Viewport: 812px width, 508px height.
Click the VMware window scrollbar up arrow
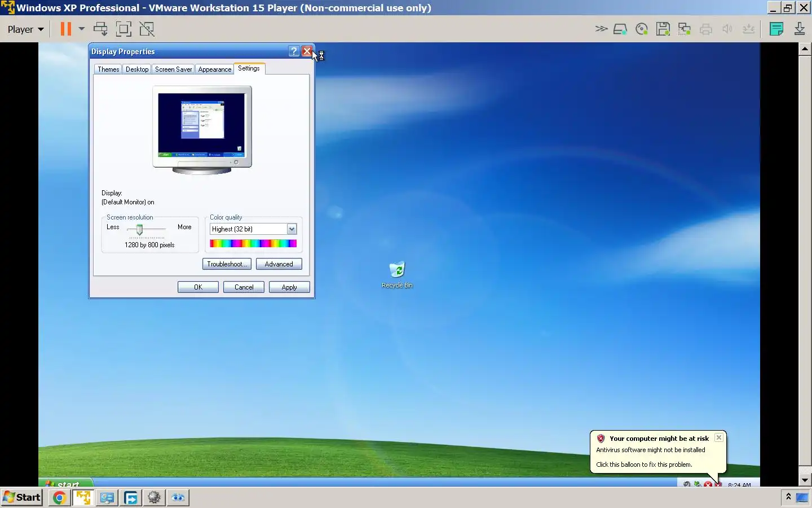click(805, 49)
